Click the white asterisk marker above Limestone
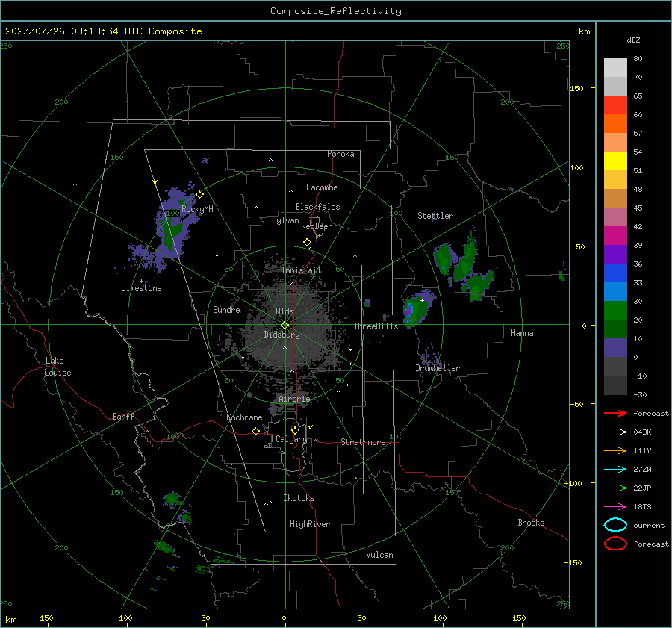 click(141, 282)
